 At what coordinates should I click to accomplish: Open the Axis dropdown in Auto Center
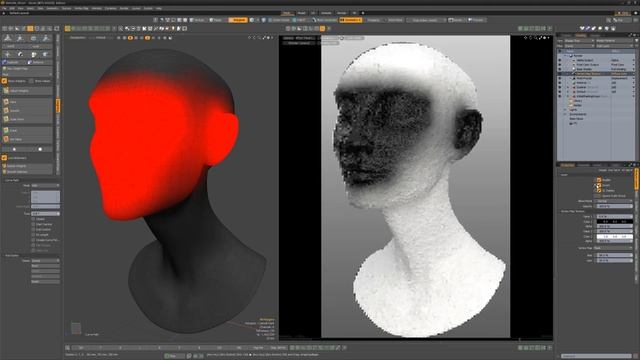45,260
